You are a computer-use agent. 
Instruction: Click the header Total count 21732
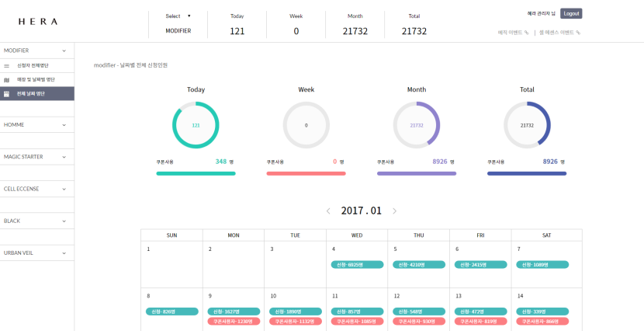[414, 31]
